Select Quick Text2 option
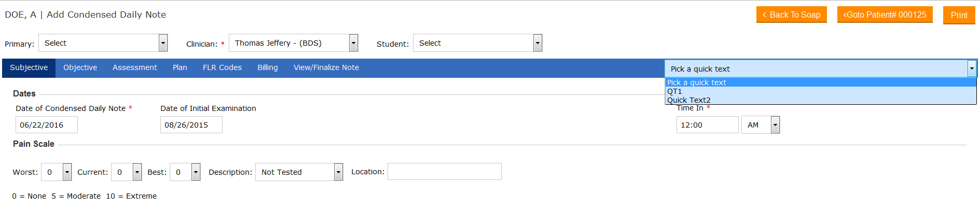The width and height of the screenshot is (980, 209). (688, 100)
